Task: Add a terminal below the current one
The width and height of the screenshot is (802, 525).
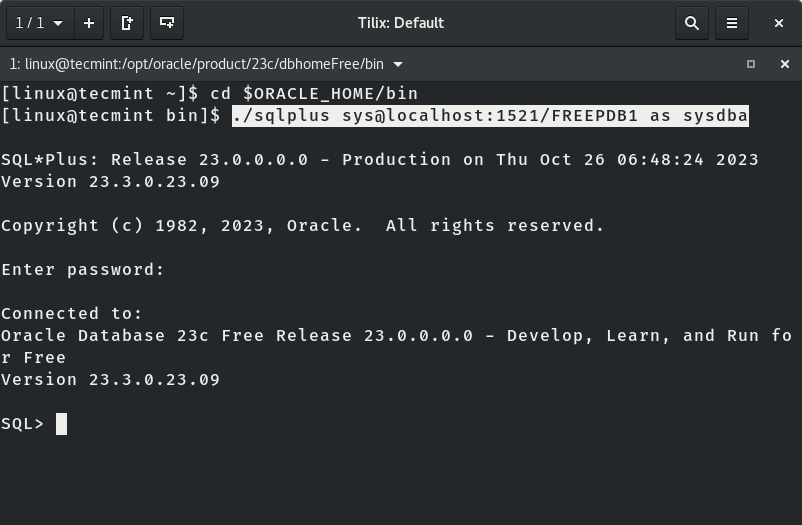Action: (167, 23)
